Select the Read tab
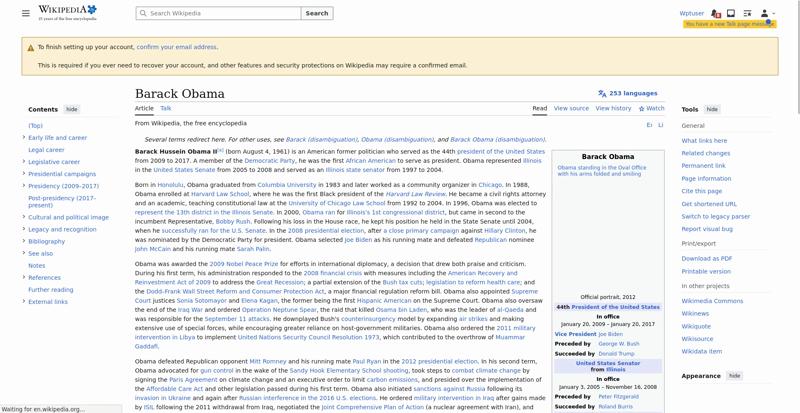 click(539, 108)
